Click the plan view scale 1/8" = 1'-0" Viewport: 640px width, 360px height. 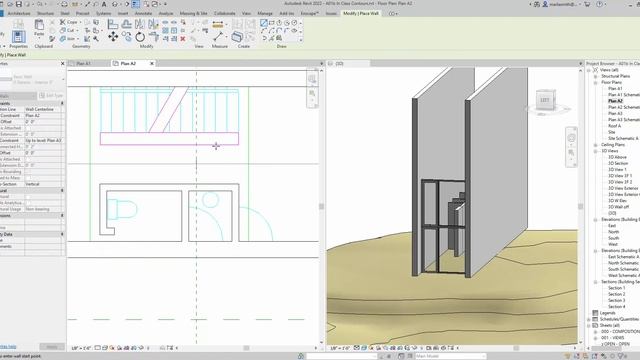pos(81,348)
